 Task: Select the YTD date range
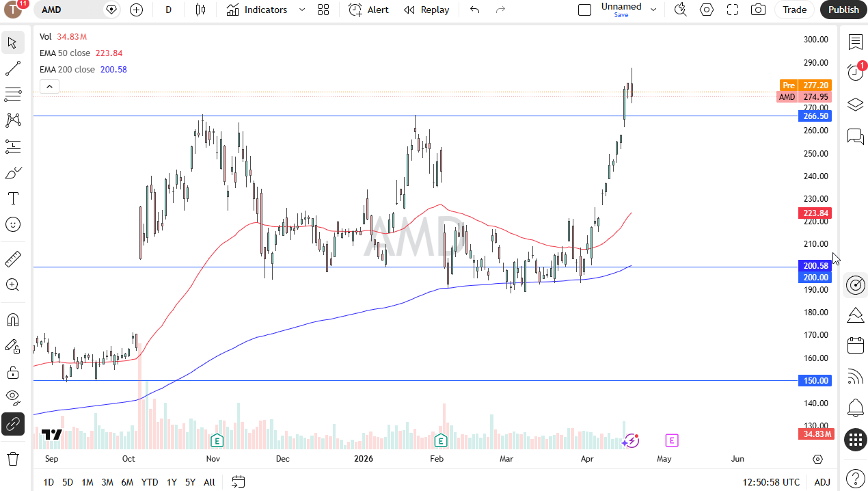pos(150,482)
